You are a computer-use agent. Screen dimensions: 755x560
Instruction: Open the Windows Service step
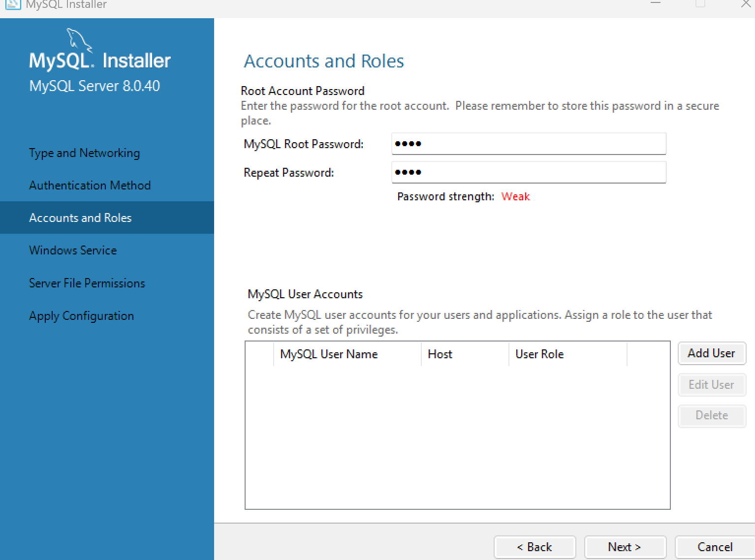[x=73, y=250]
